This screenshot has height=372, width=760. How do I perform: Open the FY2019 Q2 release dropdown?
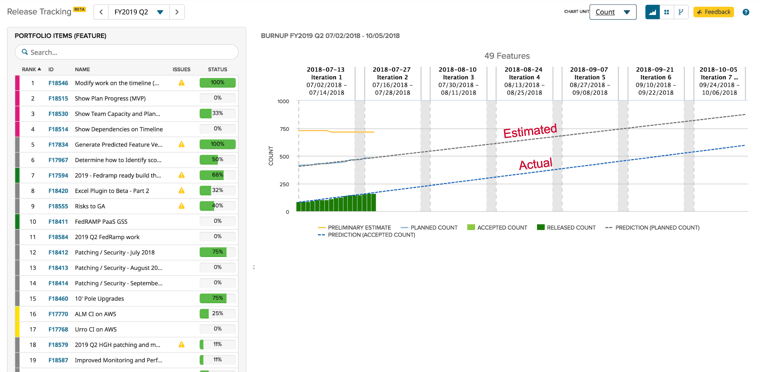click(x=139, y=12)
